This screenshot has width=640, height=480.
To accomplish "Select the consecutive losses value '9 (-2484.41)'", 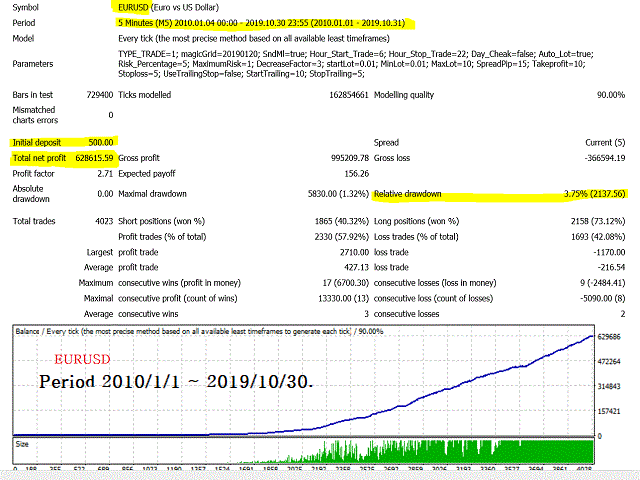I will click(602, 283).
